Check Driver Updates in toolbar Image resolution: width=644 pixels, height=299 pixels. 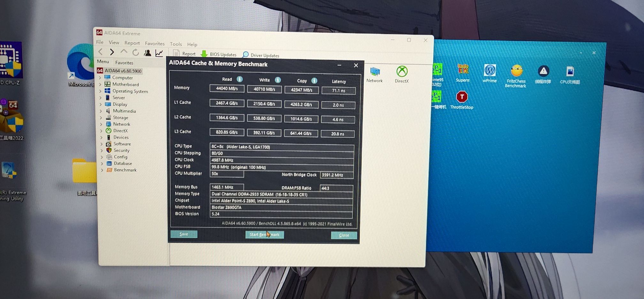point(261,55)
